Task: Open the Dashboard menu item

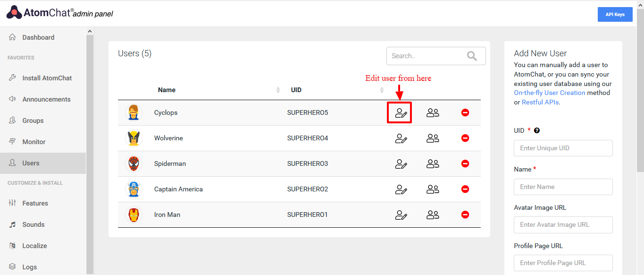Action: (38, 37)
